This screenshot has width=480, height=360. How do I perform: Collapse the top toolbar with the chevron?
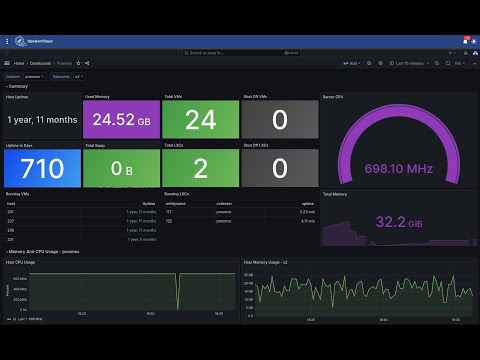[x=475, y=63]
